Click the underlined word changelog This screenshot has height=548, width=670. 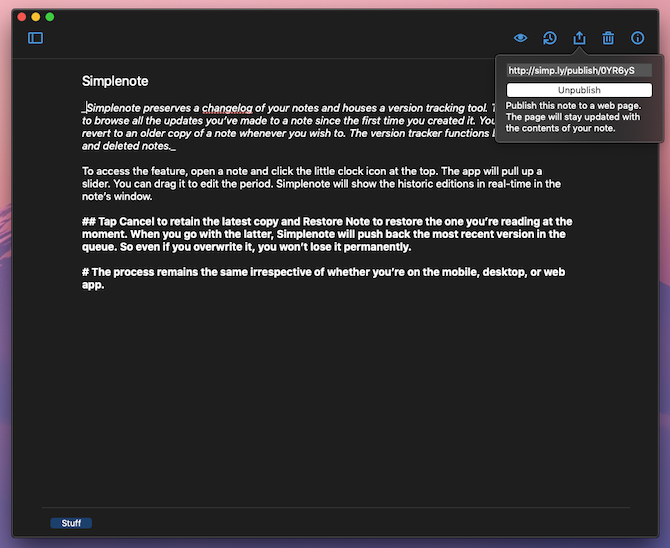coord(227,108)
